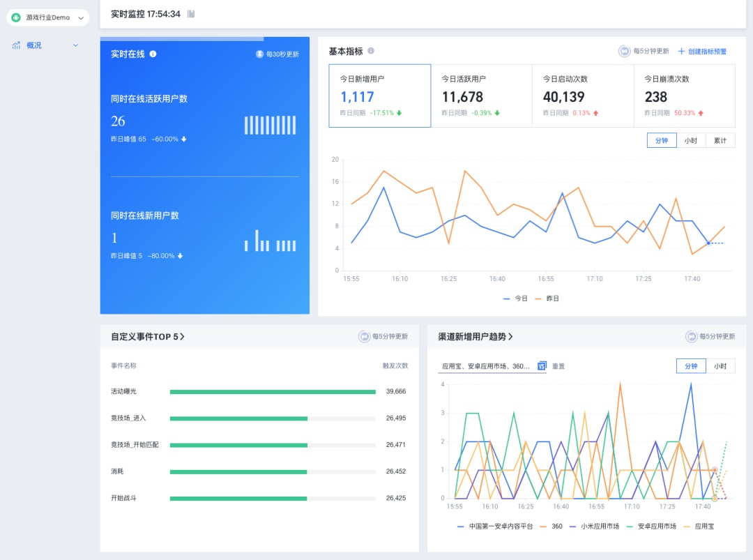Click the down arrow beside -60.00%
The image size is (753, 560).
tap(184, 139)
